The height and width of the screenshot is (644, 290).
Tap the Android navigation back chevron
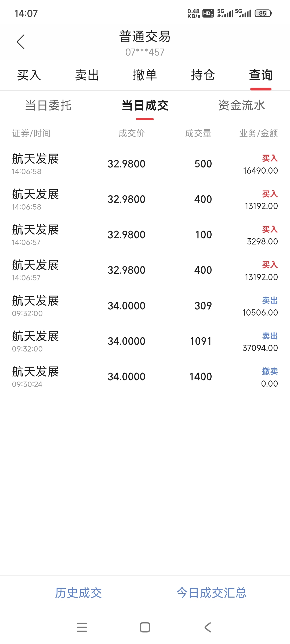208,627
